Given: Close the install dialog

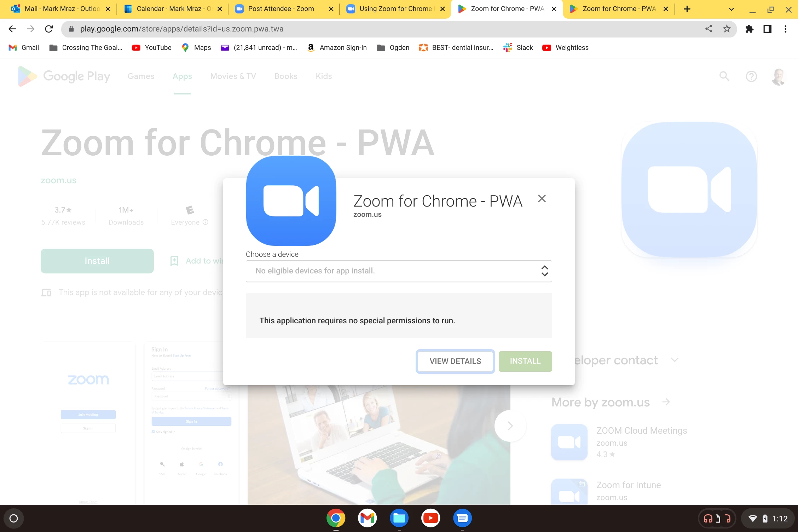Looking at the screenshot, I should coord(542,198).
